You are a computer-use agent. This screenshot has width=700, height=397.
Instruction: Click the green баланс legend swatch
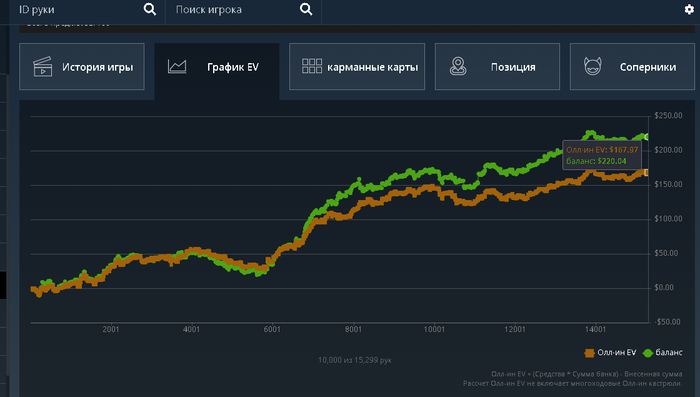(x=647, y=353)
